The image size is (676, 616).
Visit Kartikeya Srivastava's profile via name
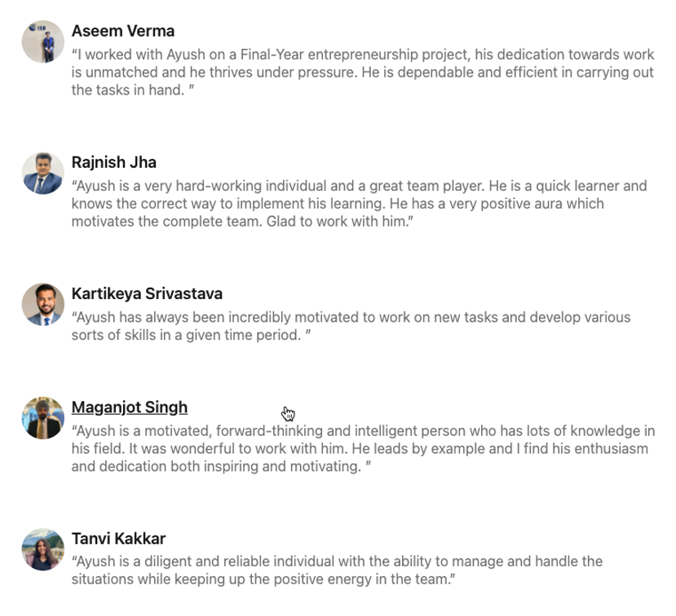[x=147, y=293]
